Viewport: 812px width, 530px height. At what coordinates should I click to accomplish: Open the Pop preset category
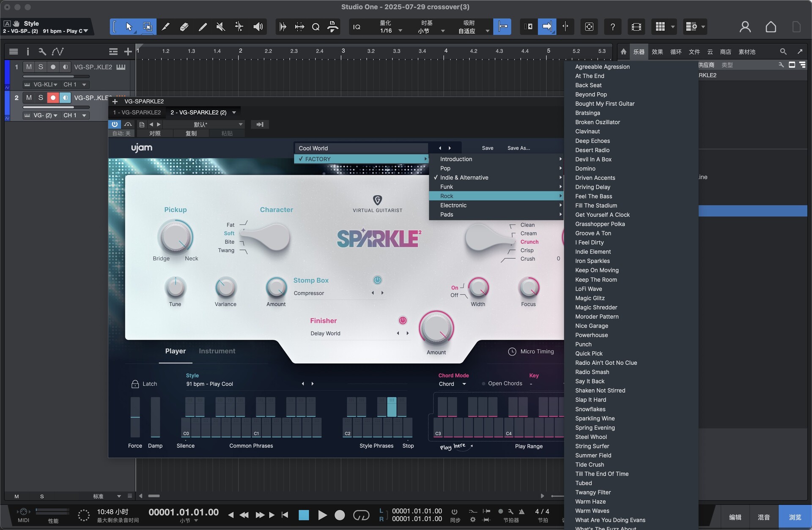tap(497, 168)
